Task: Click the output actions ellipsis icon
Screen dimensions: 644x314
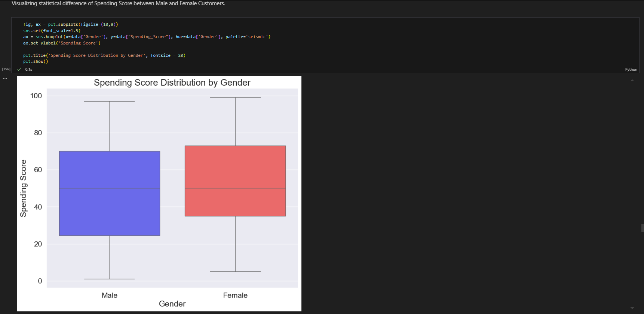Action: (x=5, y=78)
